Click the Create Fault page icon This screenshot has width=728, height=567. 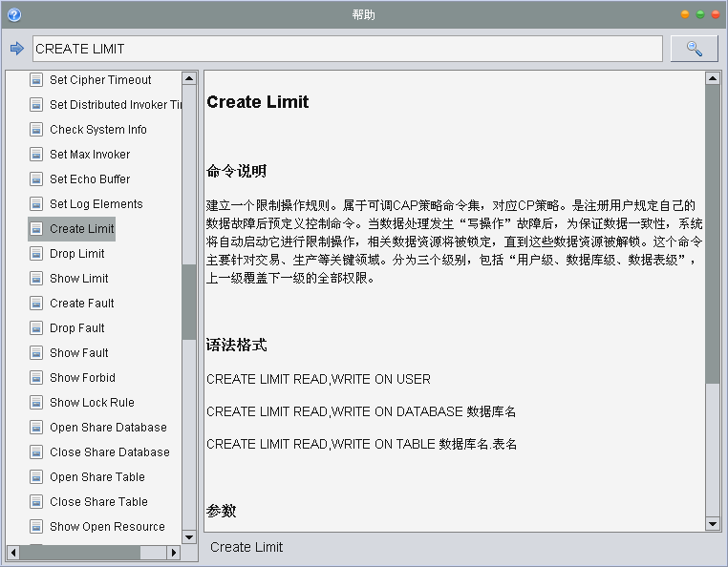[x=36, y=303]
